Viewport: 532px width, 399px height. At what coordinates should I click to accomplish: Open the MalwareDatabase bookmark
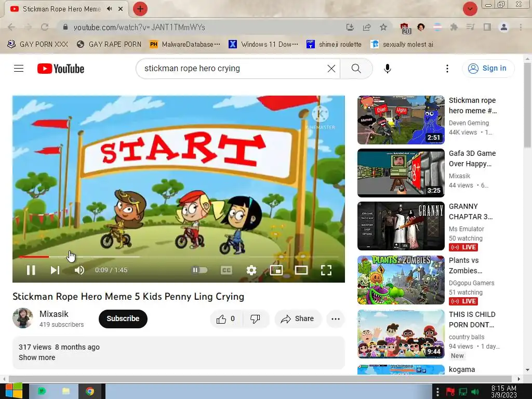coord(185,45)
